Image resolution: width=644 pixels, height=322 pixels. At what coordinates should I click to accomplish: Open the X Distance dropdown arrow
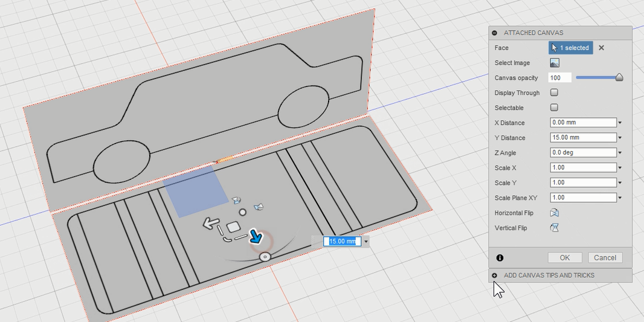(620, 123)
